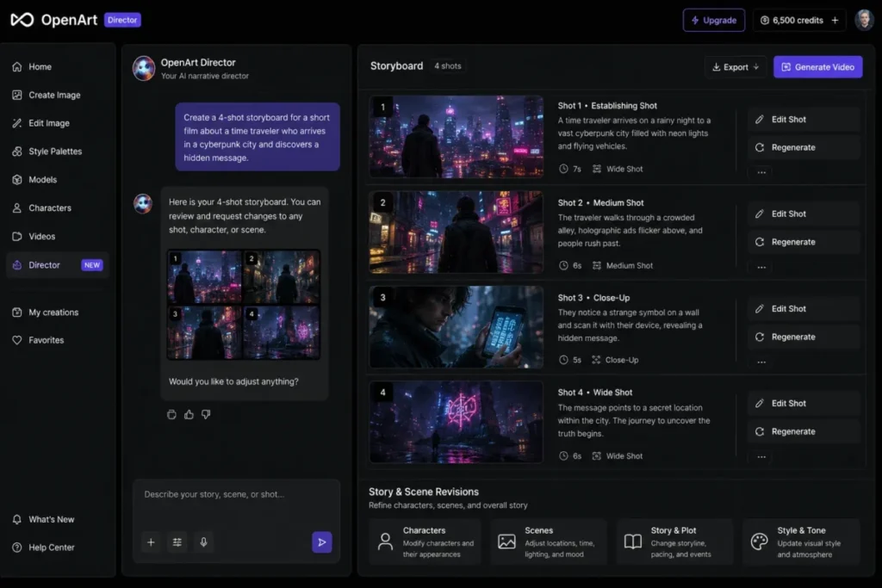Focus the 'Describe your story' input field
The height and width of the screenshot is (588, 882).
tap(236, 495)
